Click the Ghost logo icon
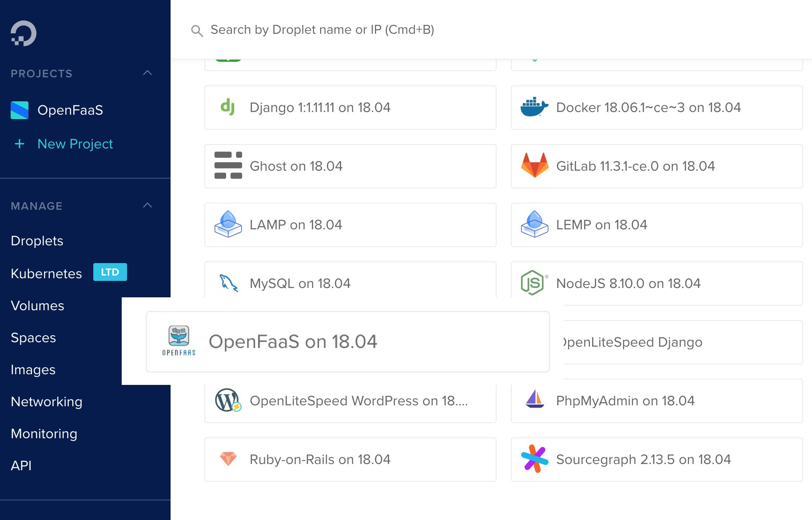Viewport: 812px width, 520px height. click(x=228, y=166)
